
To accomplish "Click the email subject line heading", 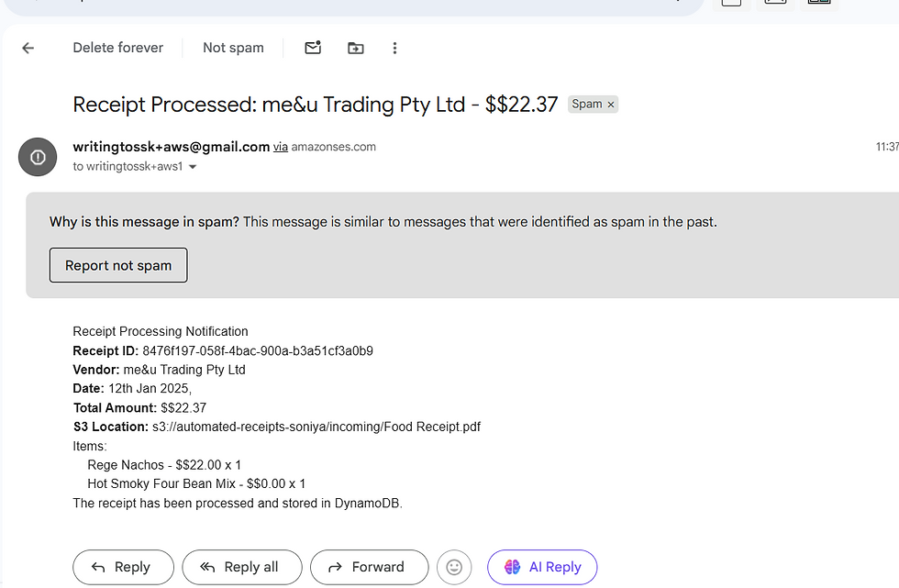I will click(x=315, y=105).
